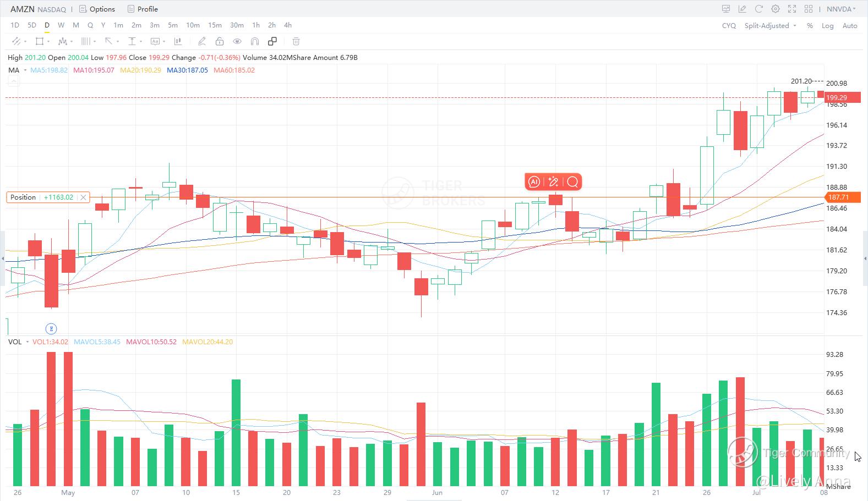This screenshot has width=868, height=501.
Task: Click the magic wand smart drawing icon
Action: coord(553,182)
